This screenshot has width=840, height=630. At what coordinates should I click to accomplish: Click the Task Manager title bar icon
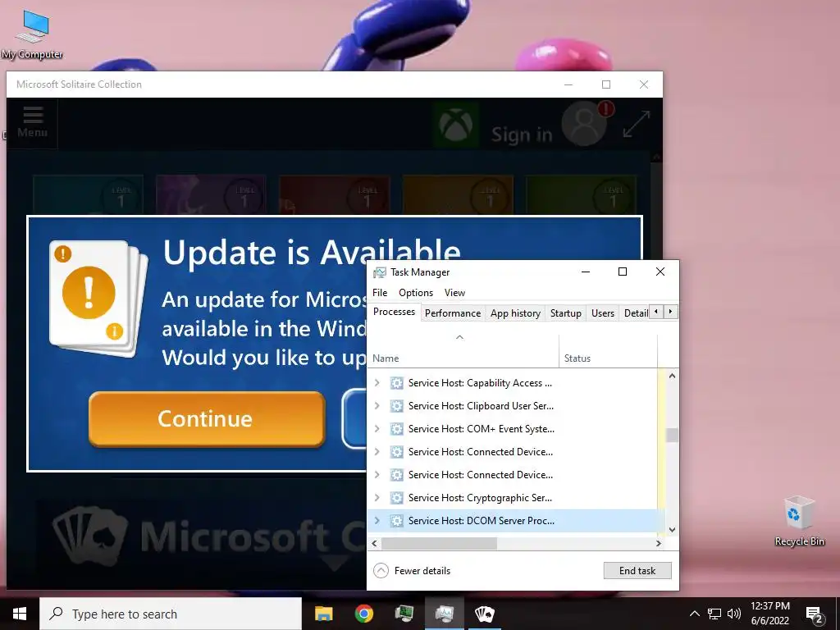379,272
